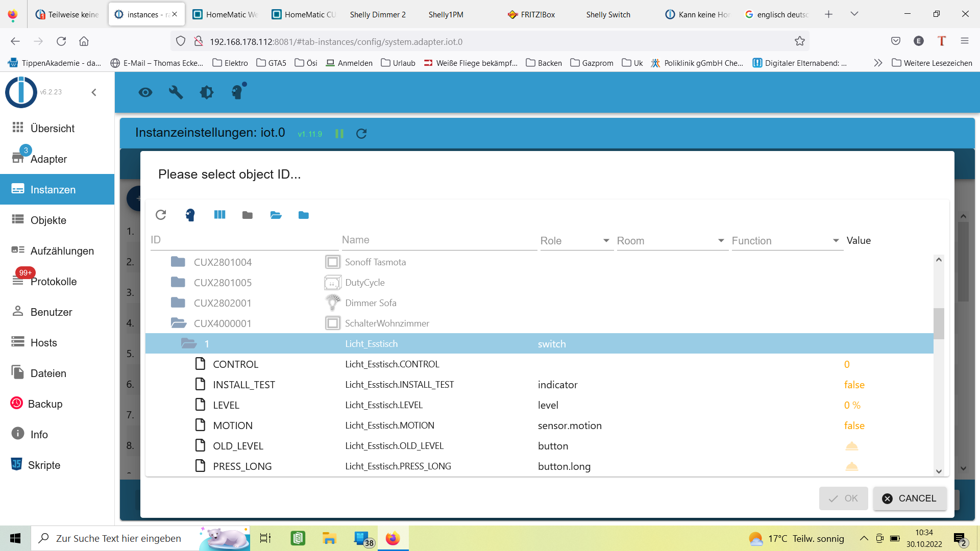Expand the CUX2802001 folder
This screenshot has width=980, height=551.
pyautogui.click(x=178, y=303)
